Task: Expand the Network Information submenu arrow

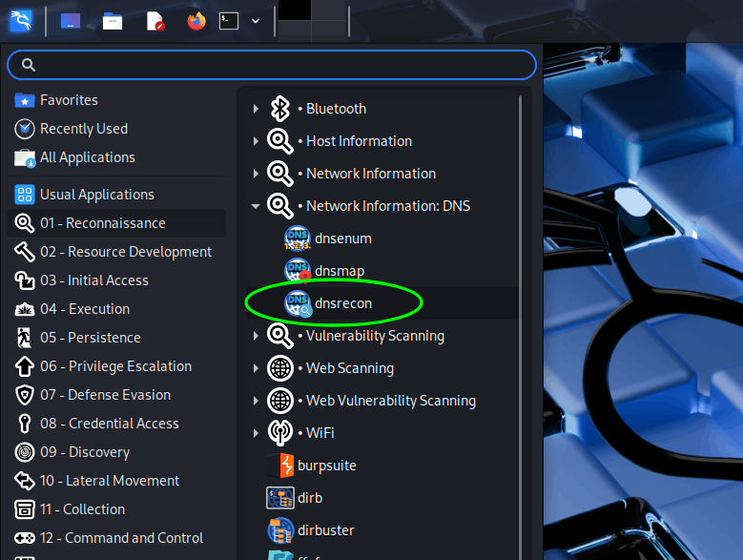Action: (256, 174)
